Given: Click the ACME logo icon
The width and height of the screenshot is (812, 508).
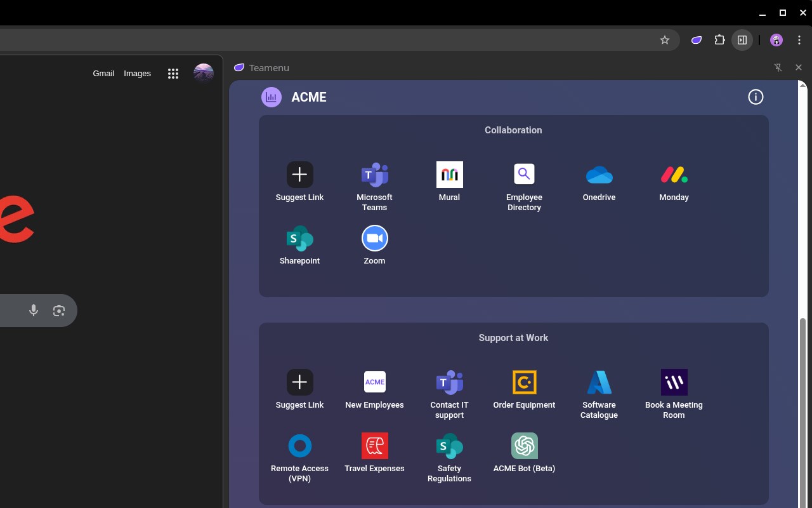Looking at the screenshot, I should tap(272, 97).
